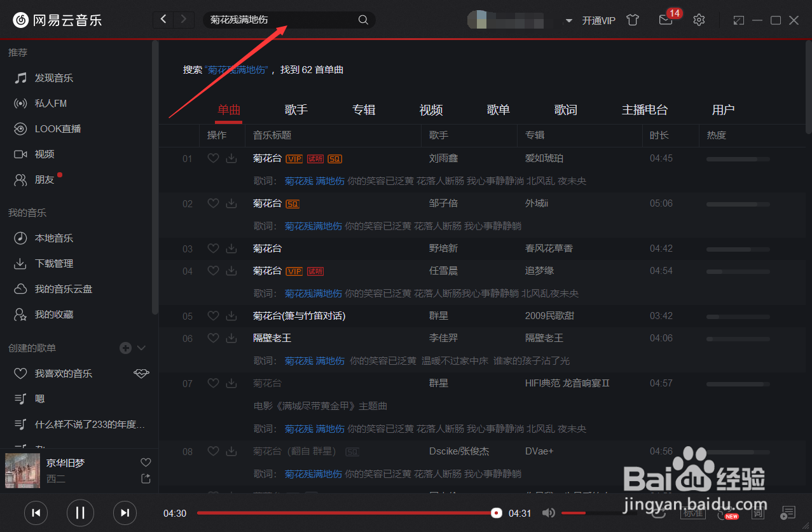This screenshot has width=812, height=532.
Task: Open the playlist queue icon
Action: 788,512
